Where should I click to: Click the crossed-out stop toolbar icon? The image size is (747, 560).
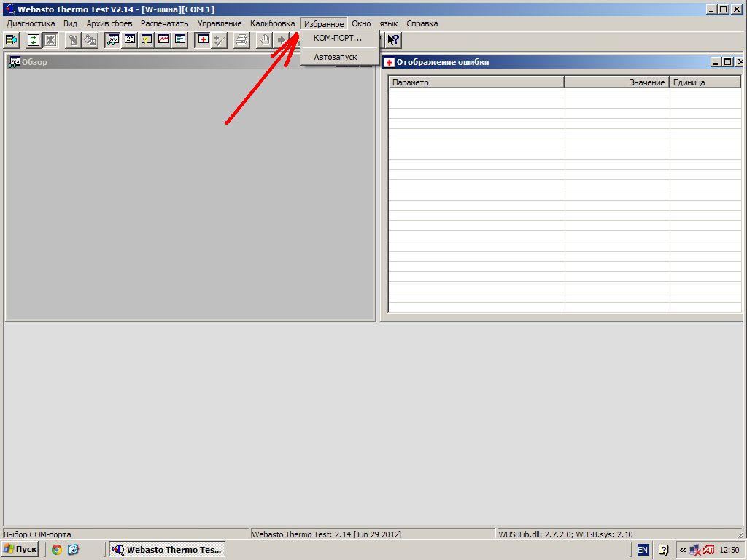pyautogui.click(x=50, y=40)
